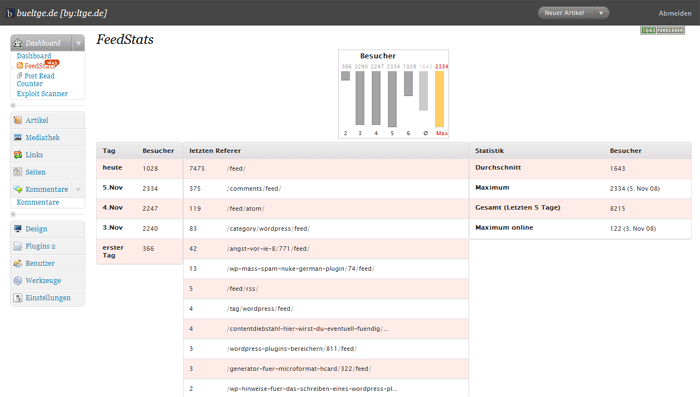The height and width of the screenshot is (397, 700).
Task: Click the Design monitor icon
Action: (18, 229)
